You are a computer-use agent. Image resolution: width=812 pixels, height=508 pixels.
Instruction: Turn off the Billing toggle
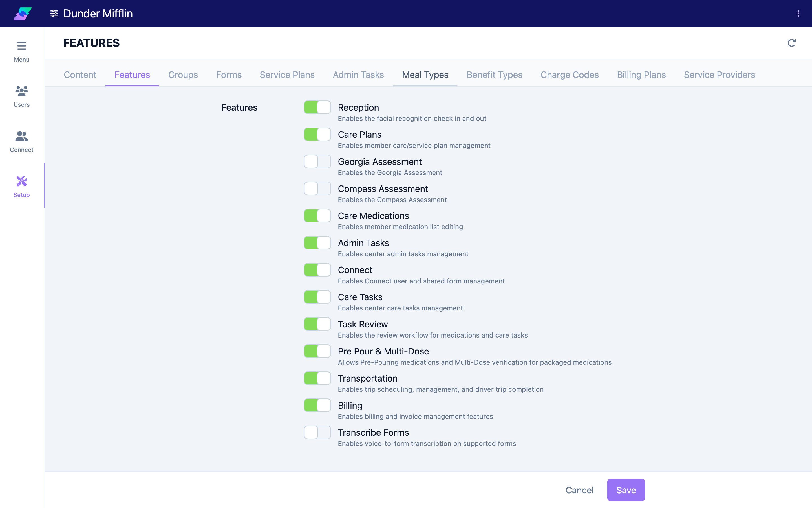coord(317,406)
